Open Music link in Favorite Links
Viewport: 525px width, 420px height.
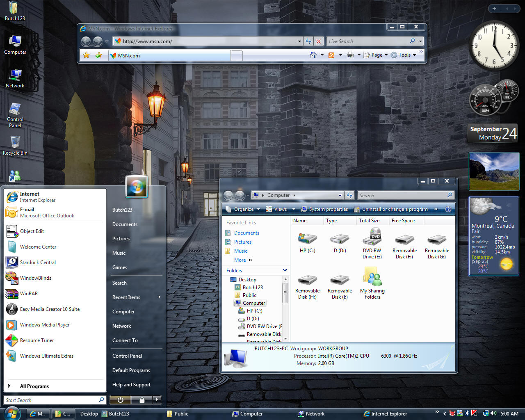[241, 251]
